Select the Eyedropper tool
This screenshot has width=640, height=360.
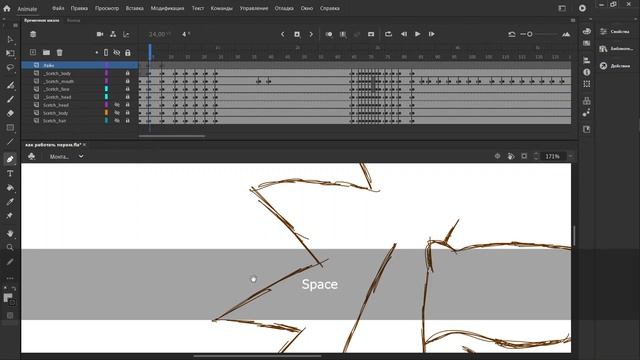[10, 202]
